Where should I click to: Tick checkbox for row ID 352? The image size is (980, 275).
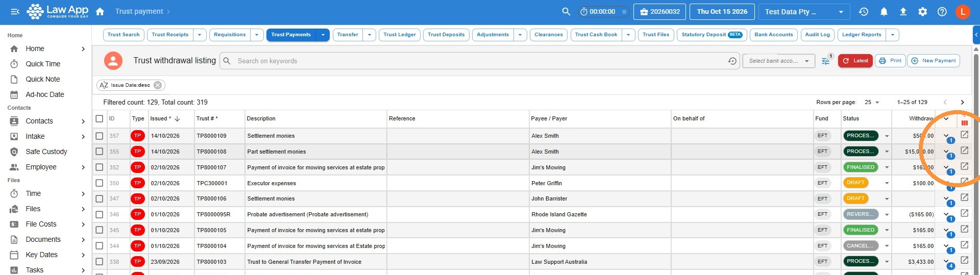pyautogui.click(x=100, y=167)
